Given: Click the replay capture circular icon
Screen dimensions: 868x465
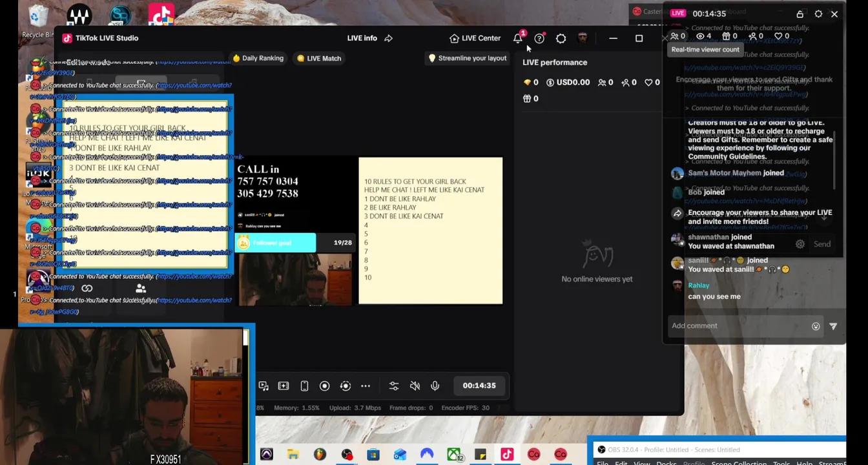Looking at the screenshot, I should point(346,386).
